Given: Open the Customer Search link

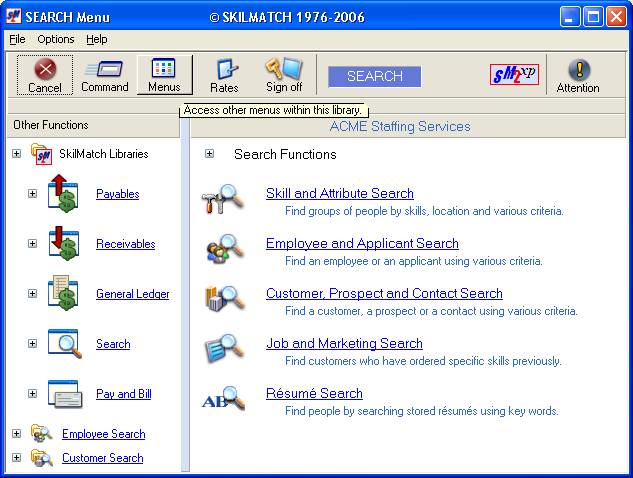Looking at the screenshot, I should point(103,458).
